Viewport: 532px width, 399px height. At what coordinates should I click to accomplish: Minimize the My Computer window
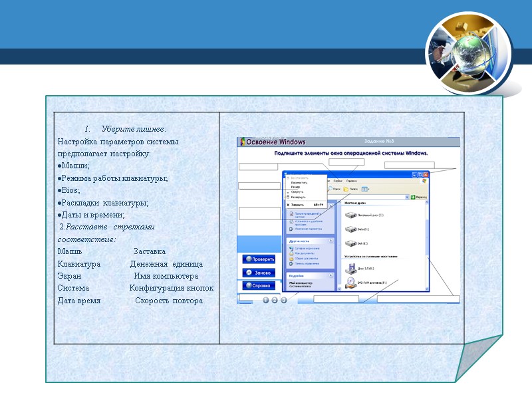(x=414, y=175)
